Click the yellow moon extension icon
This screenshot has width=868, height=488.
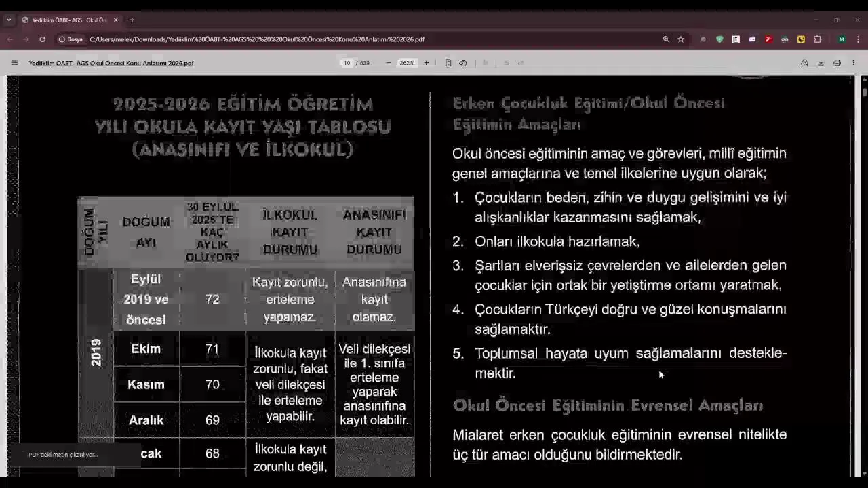tap(801, 39)
